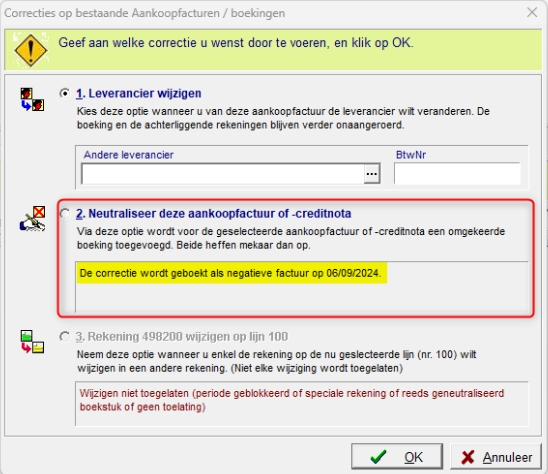Click the neutralize invoice hand icon
The image size is (548, 474).
33,219
